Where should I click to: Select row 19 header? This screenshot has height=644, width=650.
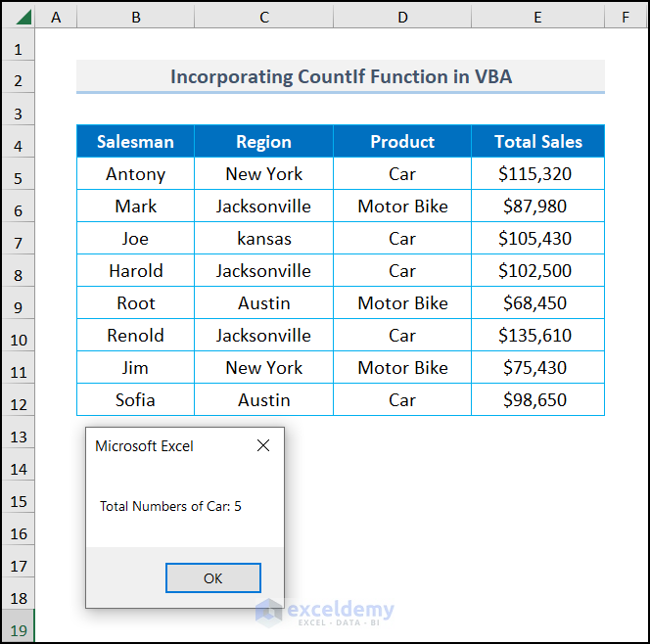tap(19, 628)
